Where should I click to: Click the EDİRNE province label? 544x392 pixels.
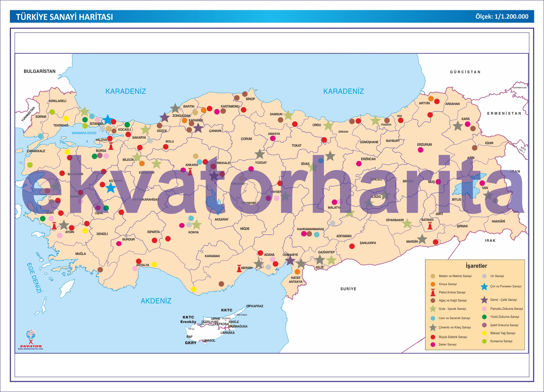point(41,117)
